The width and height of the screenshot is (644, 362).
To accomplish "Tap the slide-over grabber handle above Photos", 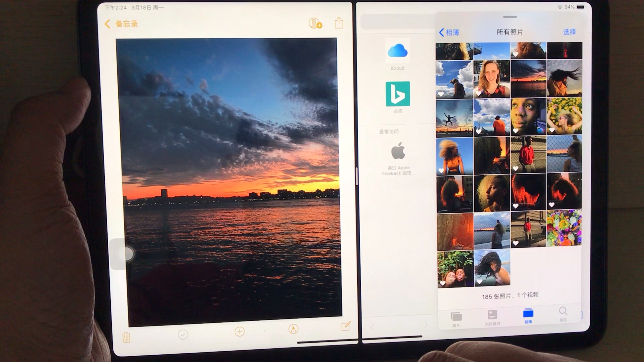I will 510,17.
